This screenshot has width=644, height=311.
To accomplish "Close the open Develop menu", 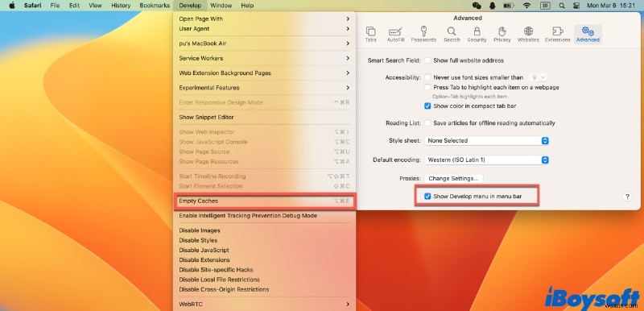I will (190, 6).
